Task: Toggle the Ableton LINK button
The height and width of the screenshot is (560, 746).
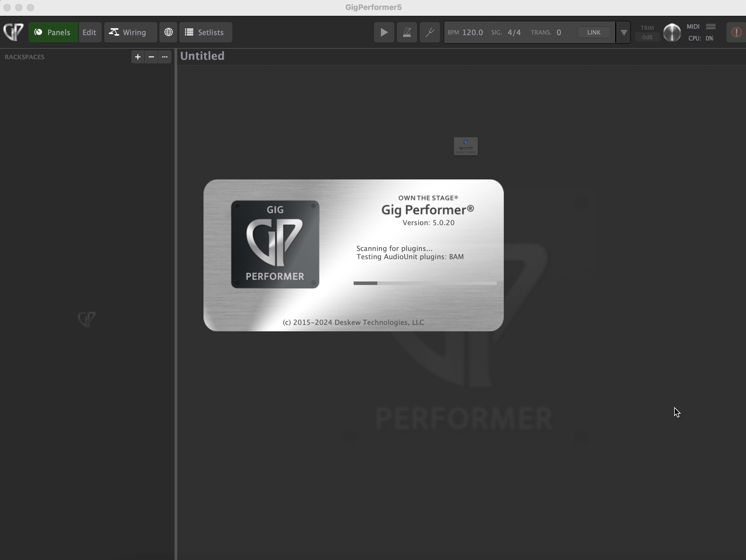Action: coord(594,32)
